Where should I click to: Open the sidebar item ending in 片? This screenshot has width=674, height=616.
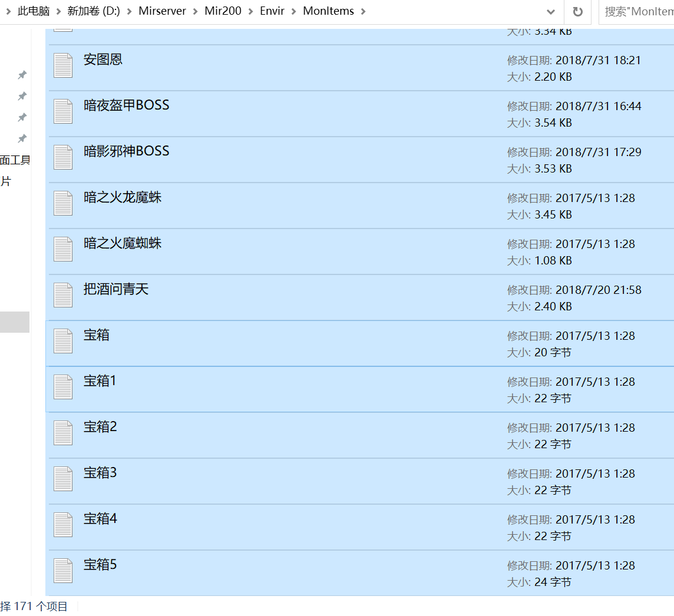(5, 181)
